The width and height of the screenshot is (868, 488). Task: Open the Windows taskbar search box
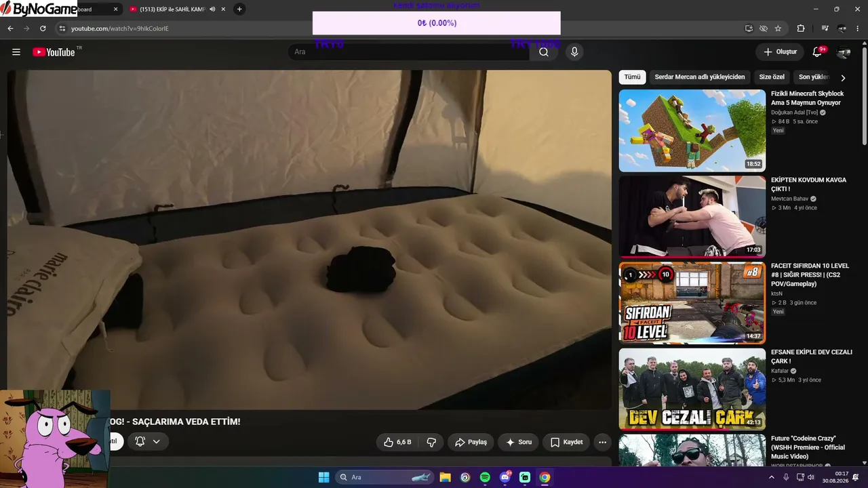(385, 477)
